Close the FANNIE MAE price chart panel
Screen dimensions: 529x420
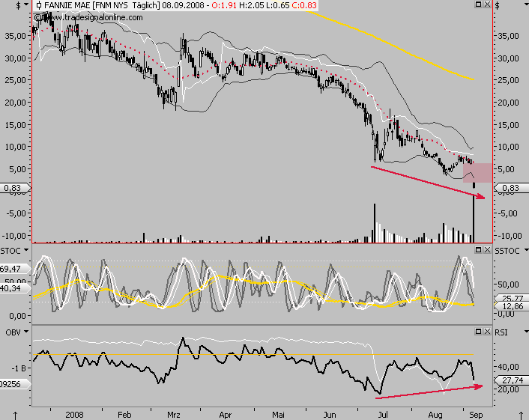(x=487, y=4)
